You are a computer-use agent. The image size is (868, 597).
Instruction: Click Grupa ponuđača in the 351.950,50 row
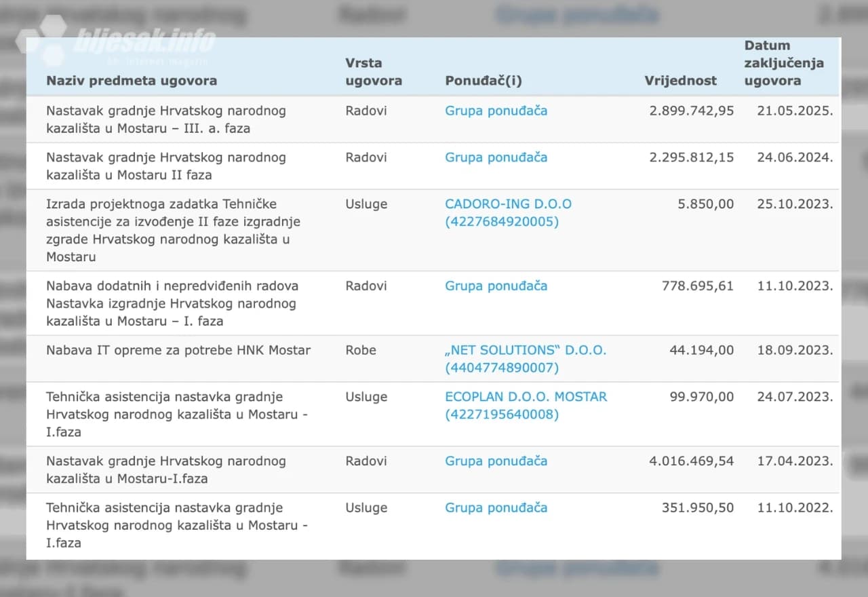point(496,508)
